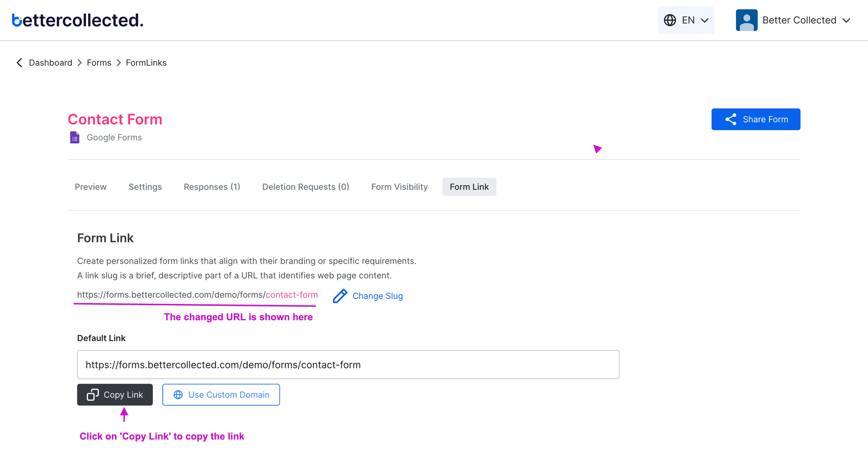This screenshot has height=476, width=868.
Task: Select the Responses (1) tab
Action: point(212,187)
